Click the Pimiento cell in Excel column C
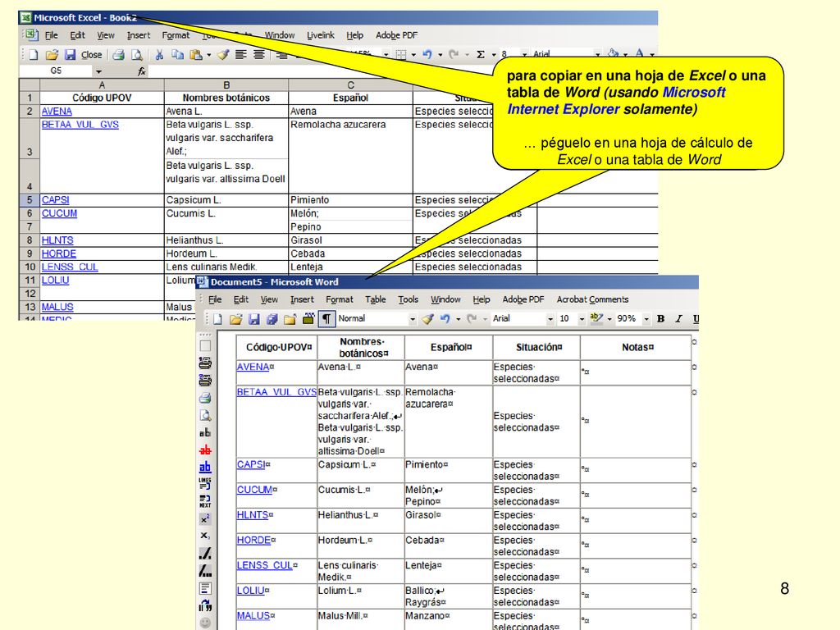 pos(350,200)
